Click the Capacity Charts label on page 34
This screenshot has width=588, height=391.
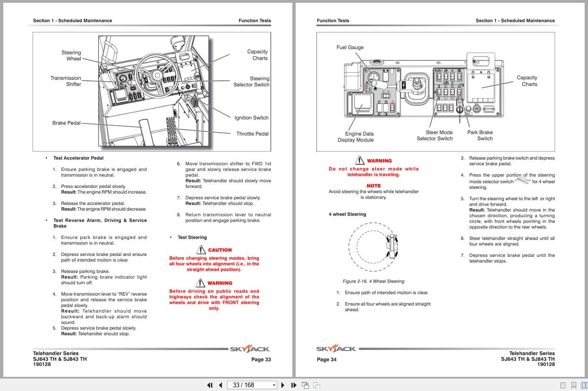(527, 81)
